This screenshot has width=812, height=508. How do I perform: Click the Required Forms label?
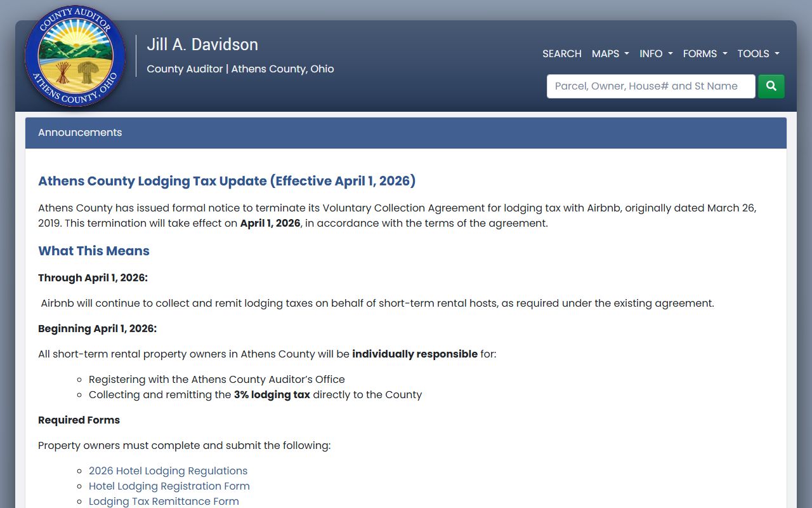pyautogui.click(x=79, y=420)
